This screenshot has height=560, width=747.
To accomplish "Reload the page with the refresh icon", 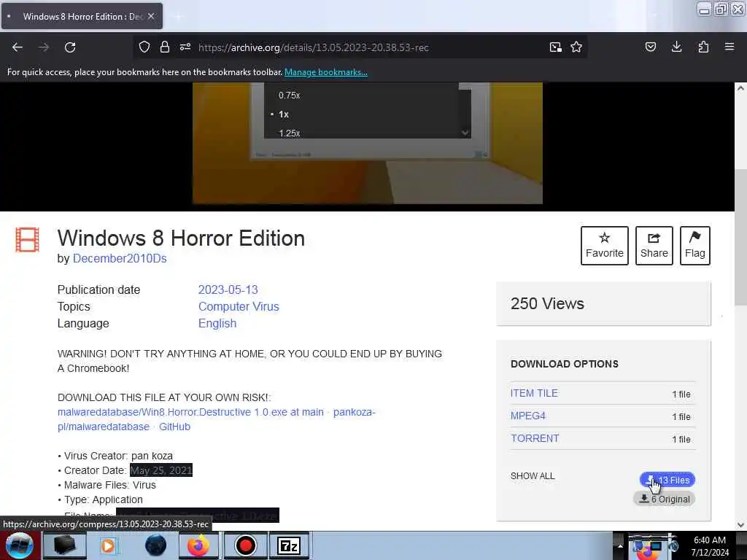I will click(x=70, y=47).
